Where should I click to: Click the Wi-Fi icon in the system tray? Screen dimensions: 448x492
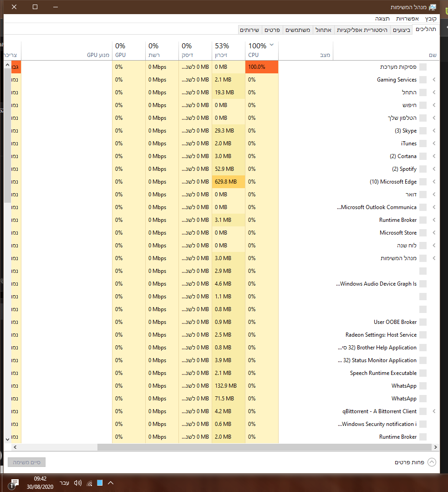(x=89, y=483)
